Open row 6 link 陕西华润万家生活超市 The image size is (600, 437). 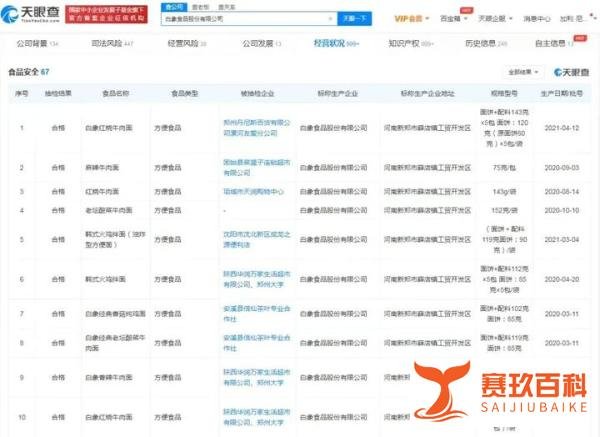tap(257, 279)
